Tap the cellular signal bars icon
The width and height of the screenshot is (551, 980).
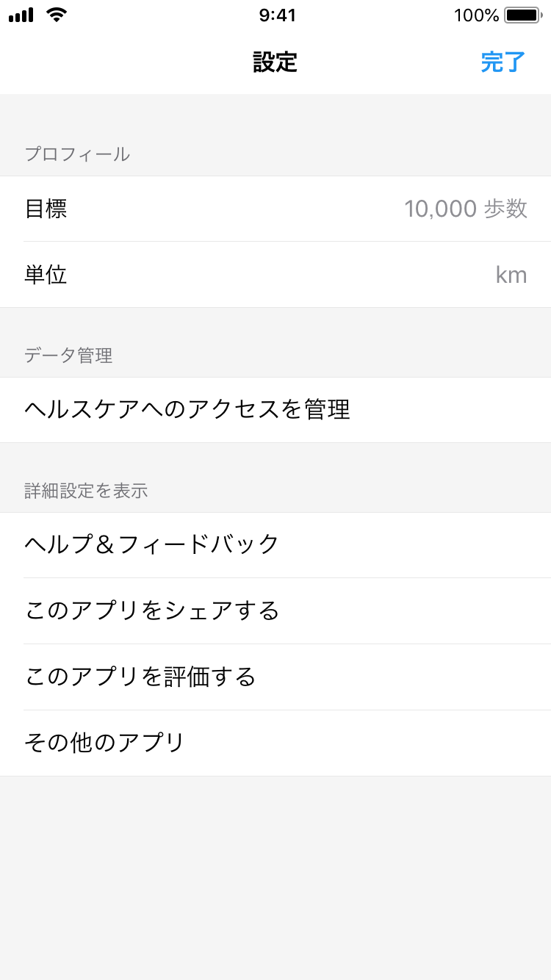tap(21, 15)
